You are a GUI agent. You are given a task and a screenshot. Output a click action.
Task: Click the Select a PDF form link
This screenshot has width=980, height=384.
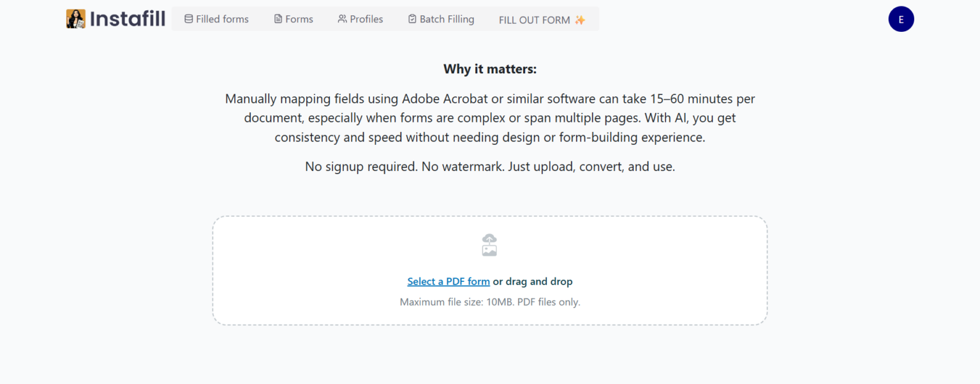449,281
